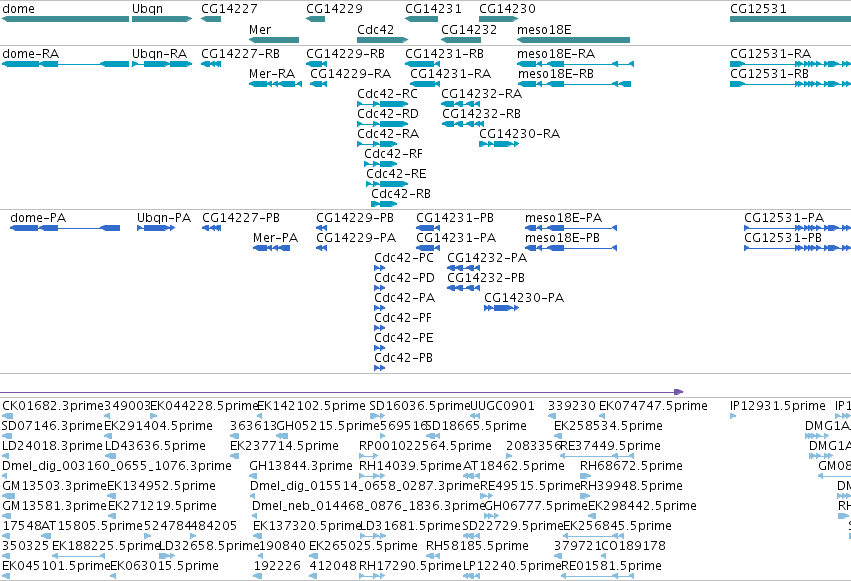Select the Cdc42-PC protein
The height and width of the screenshot is (581, 851).
coord(379,268)
